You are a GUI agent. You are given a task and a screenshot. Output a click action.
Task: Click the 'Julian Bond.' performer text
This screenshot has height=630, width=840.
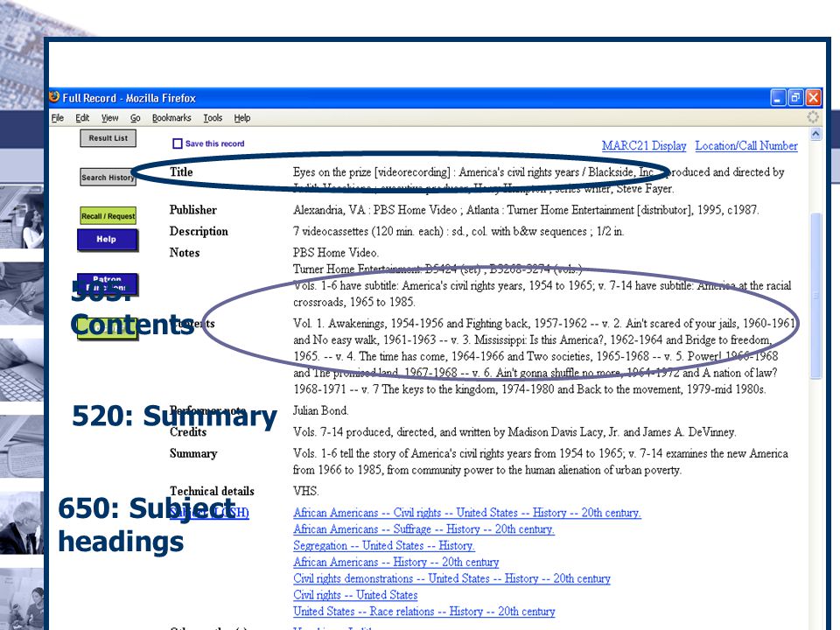[x=320, y=411]
